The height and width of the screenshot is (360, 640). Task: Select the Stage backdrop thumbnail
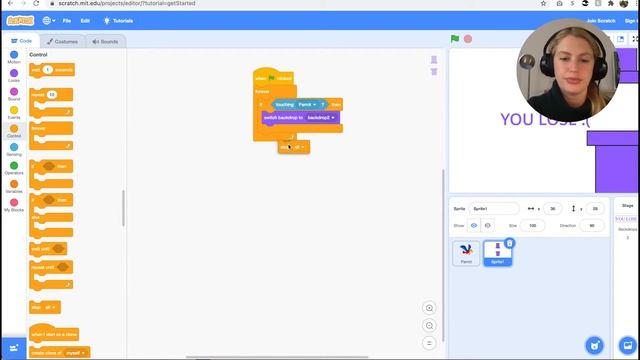(x=626, y=219)
